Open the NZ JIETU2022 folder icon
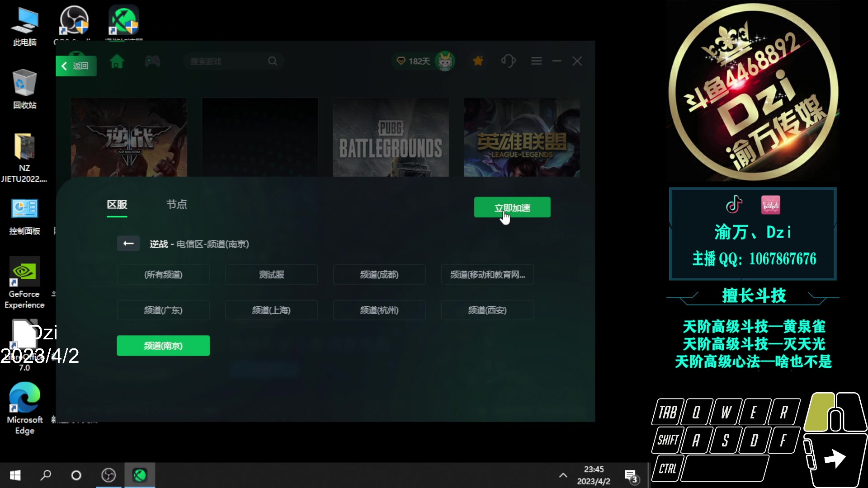Image resolution: width=868 pixels, height=488 pixels. (24, 158)
